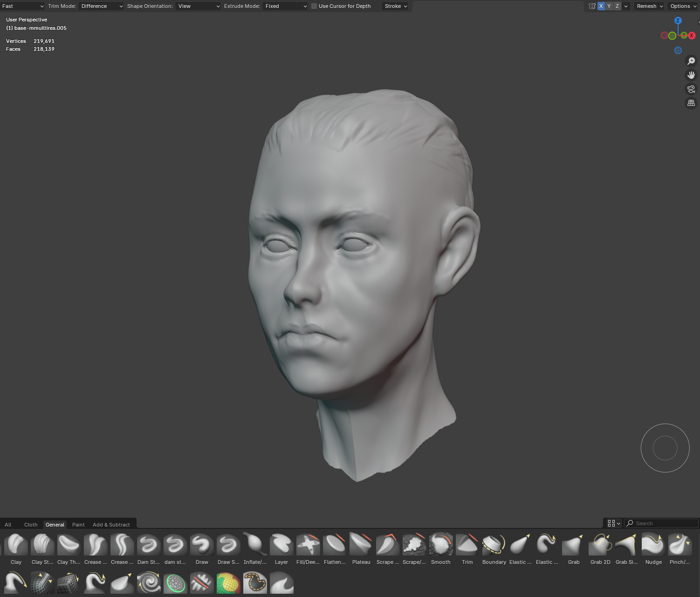Select the Clay St... brush
Image resolution: width=700 pixels, height=597 pixels.
42,549
